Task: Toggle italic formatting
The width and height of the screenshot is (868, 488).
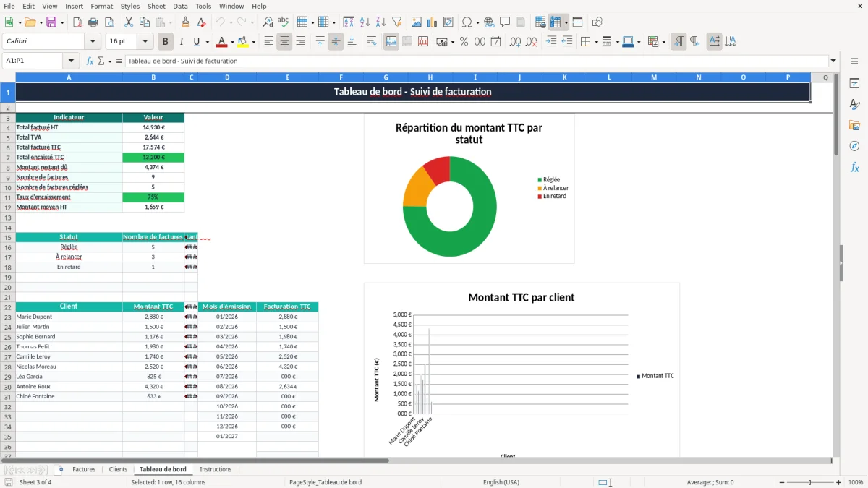Action: 182,42
